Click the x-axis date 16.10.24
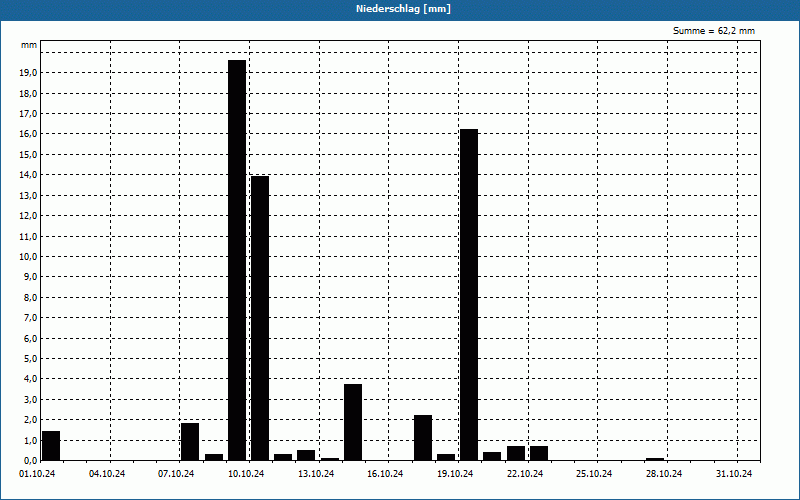Viewport: 800px width, 500px height. pos(385,474)
